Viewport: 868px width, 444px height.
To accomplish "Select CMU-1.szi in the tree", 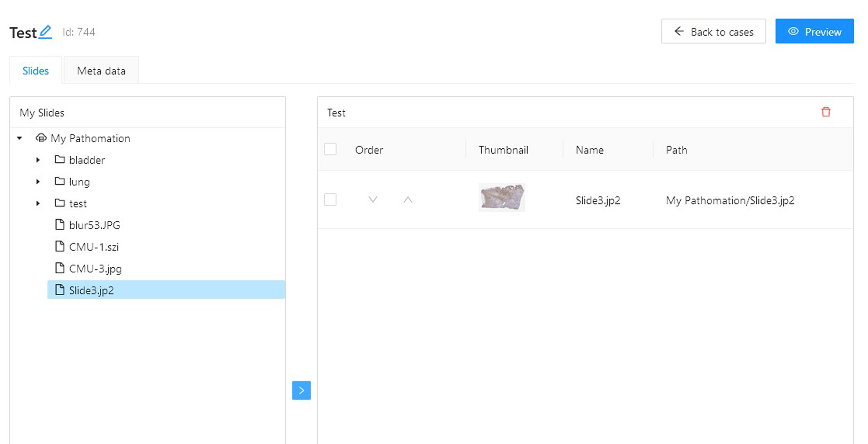I will click(x=94, y=247).
